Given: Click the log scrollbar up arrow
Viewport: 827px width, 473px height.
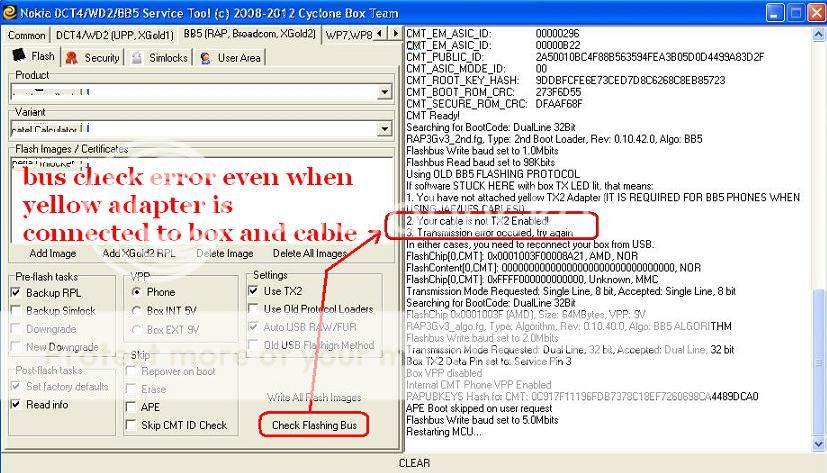Looking at the screenshot, I should pyautogui.click(x=818, y=34).
